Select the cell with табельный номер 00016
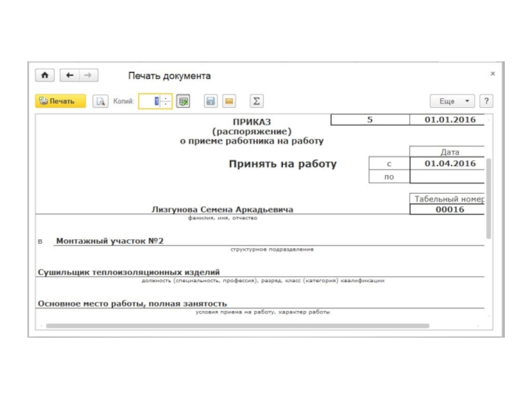The width and height of the screenshot is (532, 399). (446, 209)
